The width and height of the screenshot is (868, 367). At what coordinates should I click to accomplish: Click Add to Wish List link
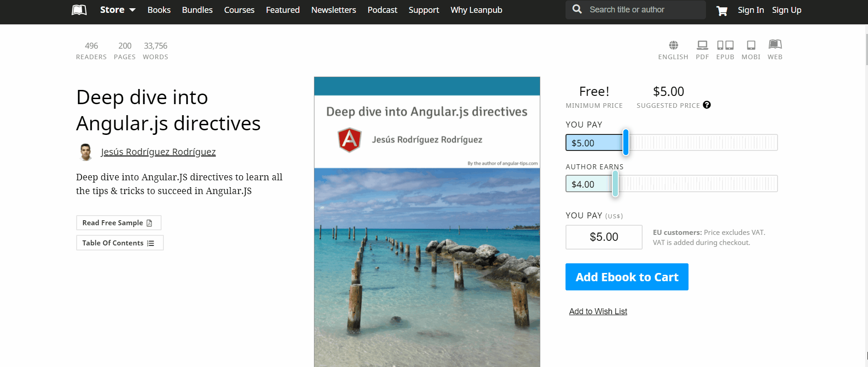coord(598,311)
